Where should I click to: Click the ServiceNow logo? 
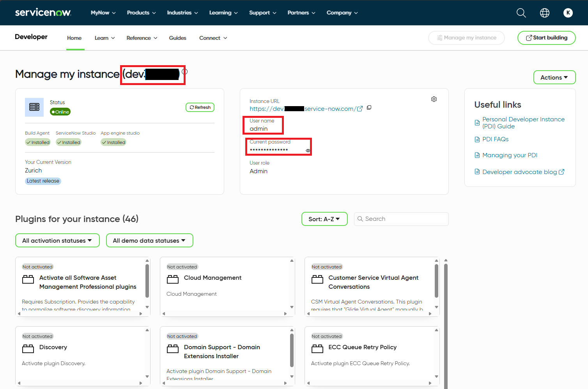[x=43, y=12]
